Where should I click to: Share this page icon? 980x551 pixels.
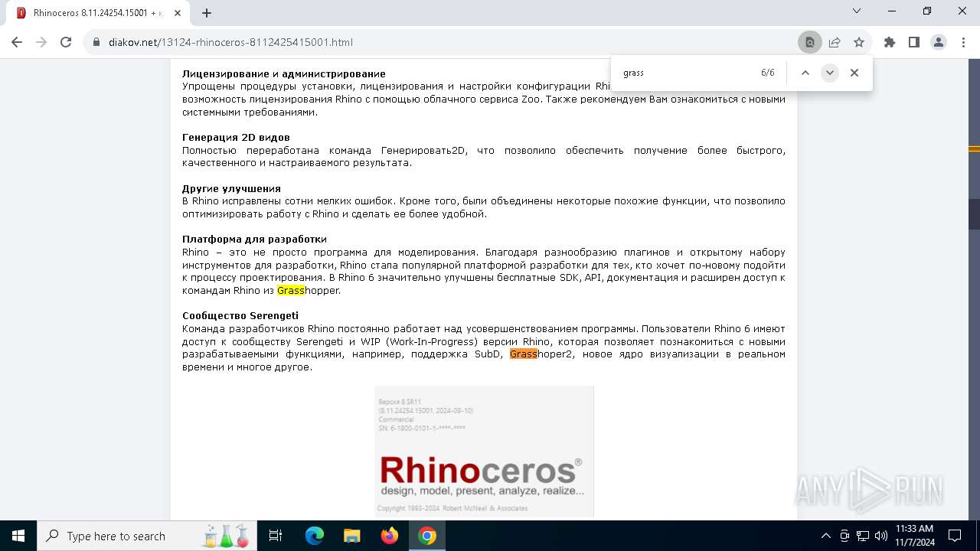[x=835, y=42]
